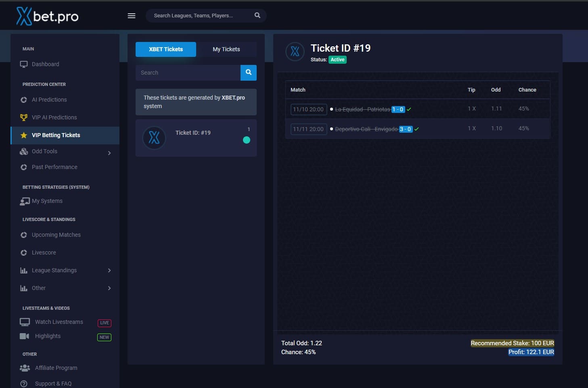
Task: Open VIP AI Predictions
Action: tap(54, 117)
